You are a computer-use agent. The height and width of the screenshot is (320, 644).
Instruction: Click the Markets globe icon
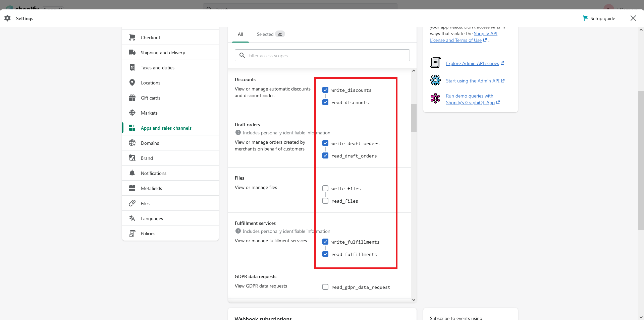pos(132,113)
